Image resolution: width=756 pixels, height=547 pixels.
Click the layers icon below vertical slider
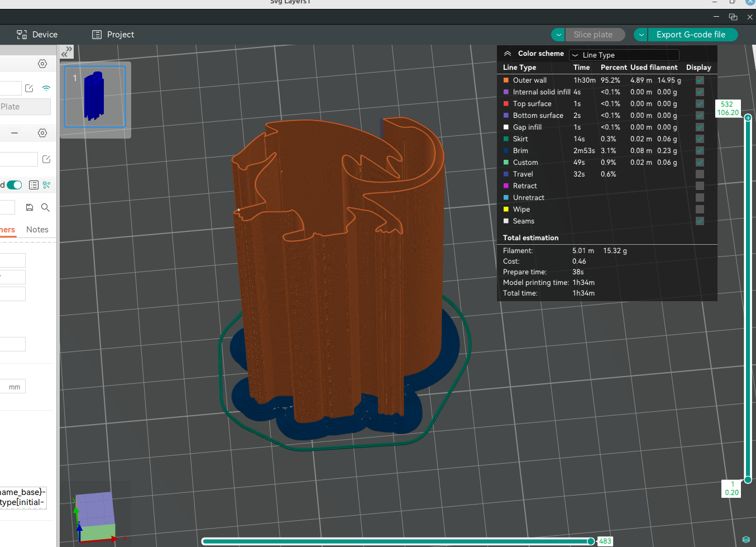(746, 540)
